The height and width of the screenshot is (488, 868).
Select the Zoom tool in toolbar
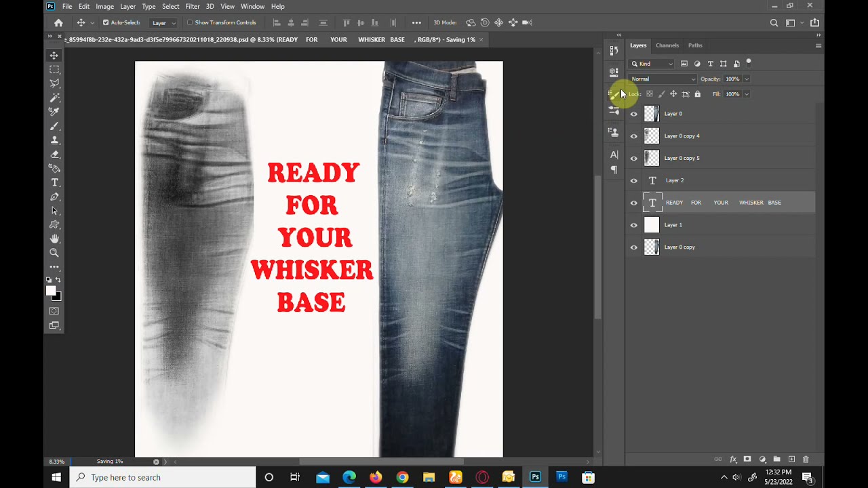[x=54, y=253]
